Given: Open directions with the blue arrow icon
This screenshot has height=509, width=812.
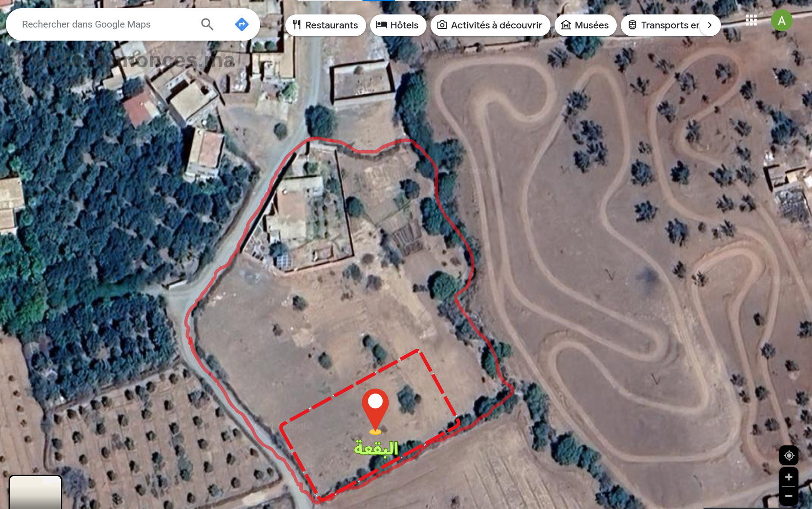Looking at the screenshot, I should pyautogui.click(x=242, y=24).
